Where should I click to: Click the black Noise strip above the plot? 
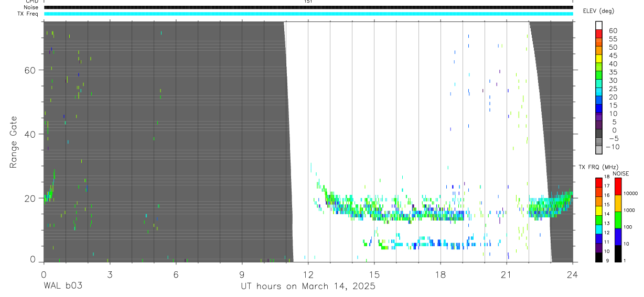click(x=308, y=7)
